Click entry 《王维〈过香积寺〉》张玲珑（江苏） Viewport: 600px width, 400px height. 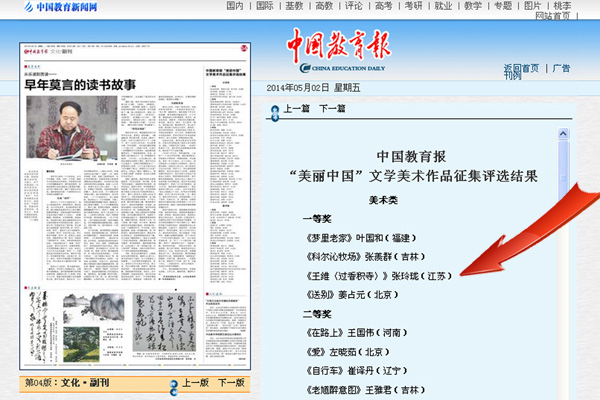tap(379, 276)
